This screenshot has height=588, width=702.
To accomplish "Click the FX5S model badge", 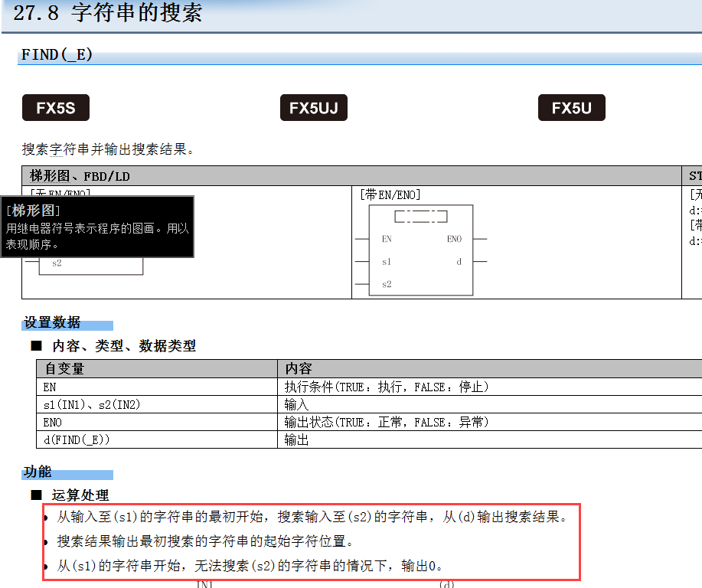I will coord(56,108).
